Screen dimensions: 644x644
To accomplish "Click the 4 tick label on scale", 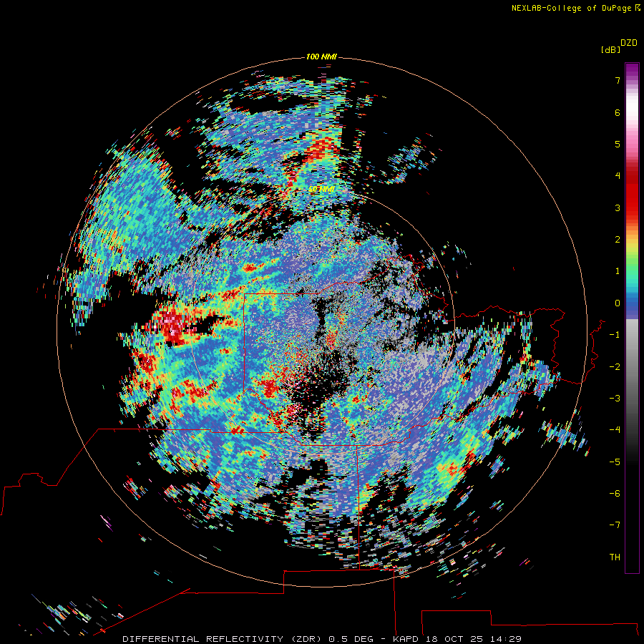I will click(618, 176).
